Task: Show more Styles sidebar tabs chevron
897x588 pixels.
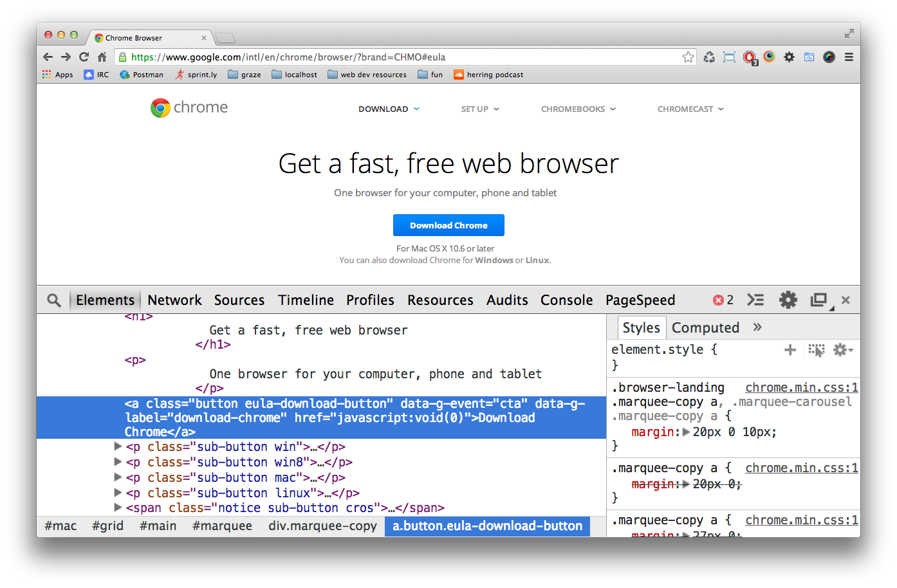Action: coord(757,327)
